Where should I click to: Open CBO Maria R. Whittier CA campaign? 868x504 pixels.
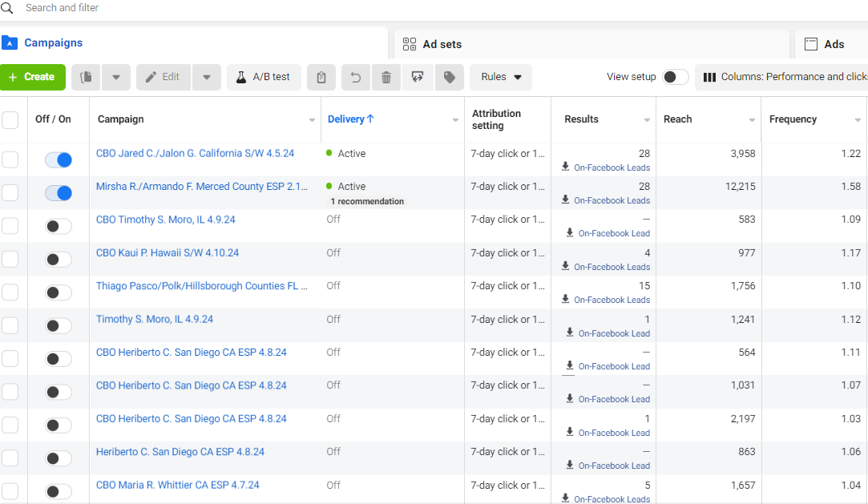(177, 486)
